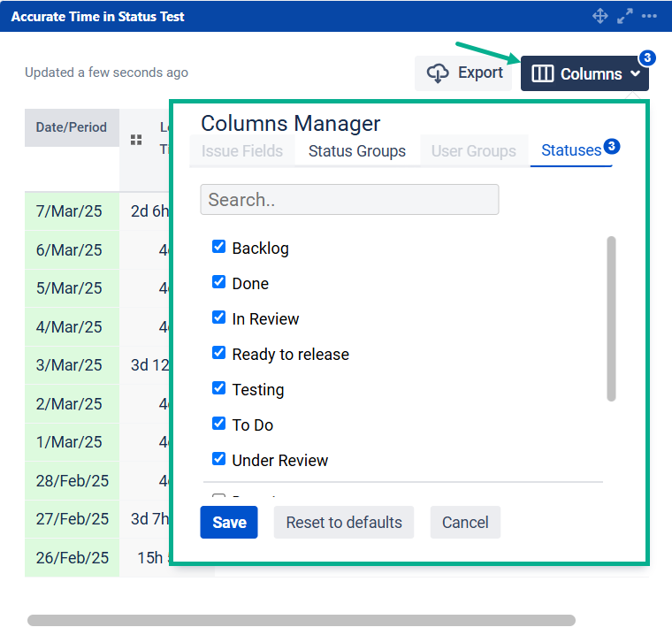The image size is (672, 635).
Task: Switch to the Status Groups tab
Action: pyautogui.click(x=356, y=151)
